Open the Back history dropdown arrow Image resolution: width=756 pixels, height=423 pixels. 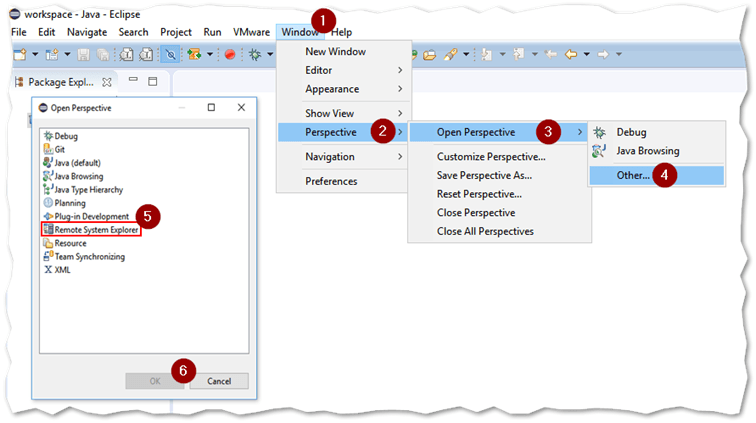(x=587, y=55)
